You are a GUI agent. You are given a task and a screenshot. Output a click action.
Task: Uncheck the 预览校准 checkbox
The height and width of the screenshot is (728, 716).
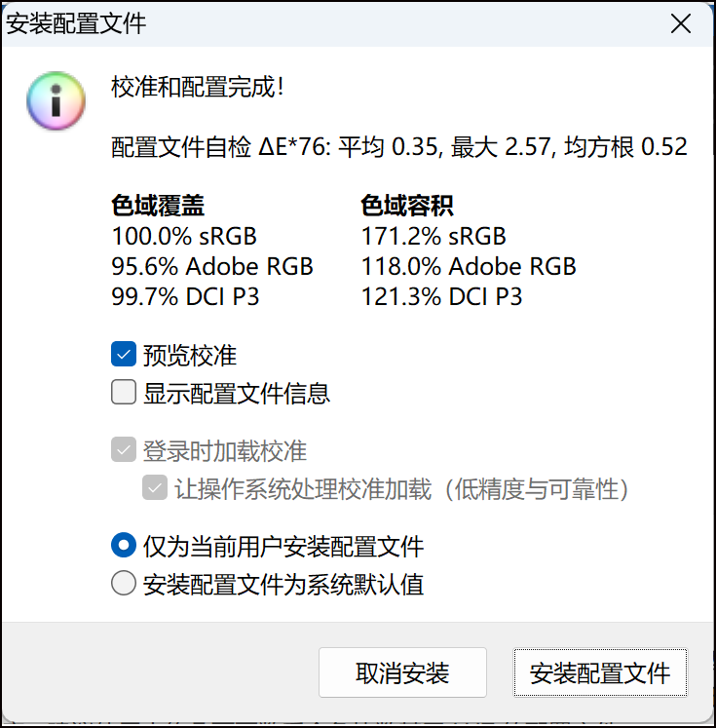(x=124, y=355)
